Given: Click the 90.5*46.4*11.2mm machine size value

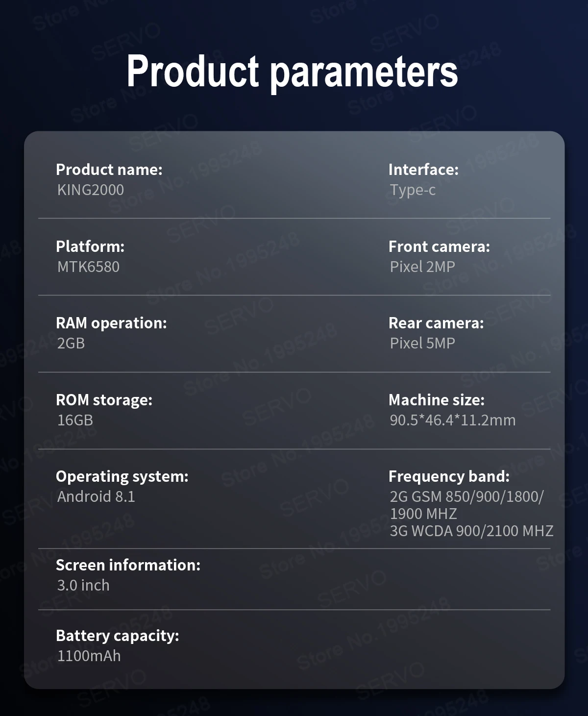Looking at the screenshot, I should pyautogui.click(x=453, y=420).
